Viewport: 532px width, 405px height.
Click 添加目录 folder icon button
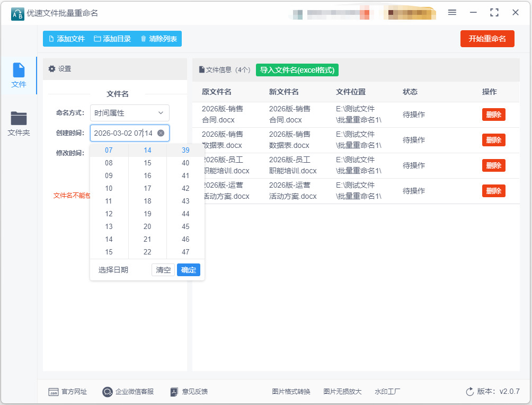click(x=112, y=39)
